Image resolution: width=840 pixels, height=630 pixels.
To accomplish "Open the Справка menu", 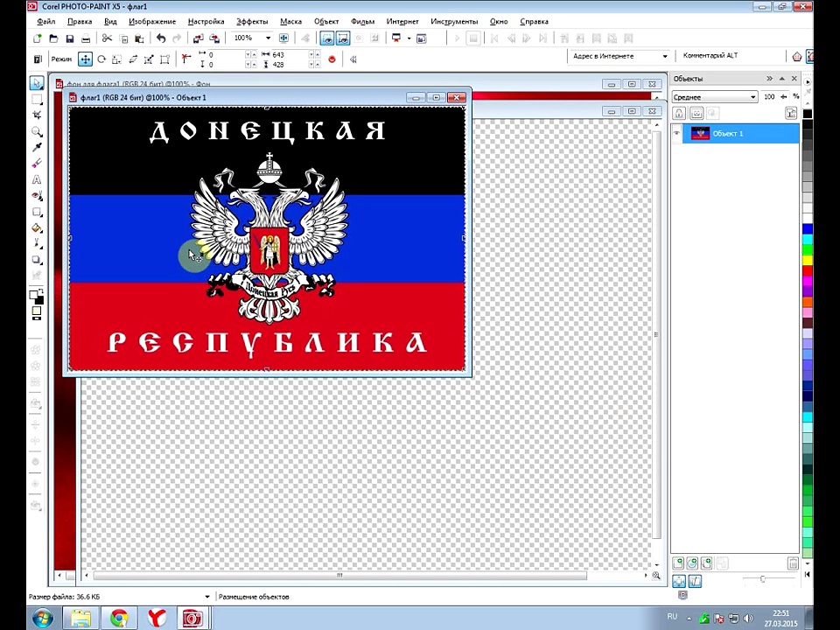I will (x=534, y=21).
